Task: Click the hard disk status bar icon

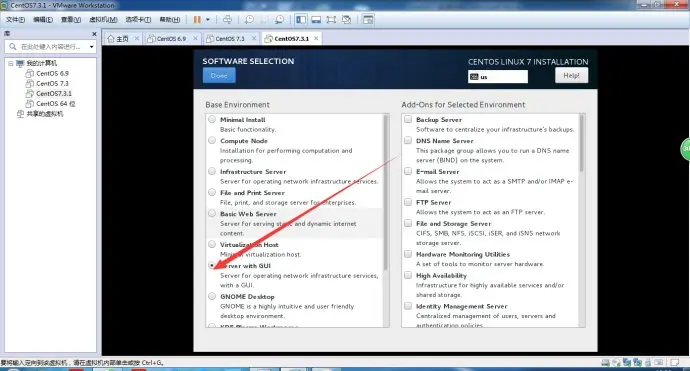Action: 606,363
